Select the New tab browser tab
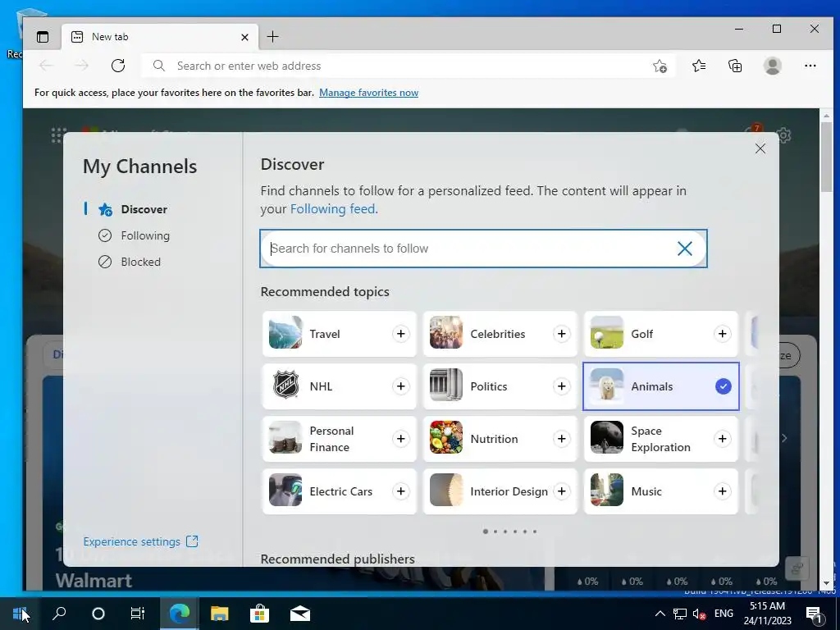840x630 pixels. click(160, 37)
